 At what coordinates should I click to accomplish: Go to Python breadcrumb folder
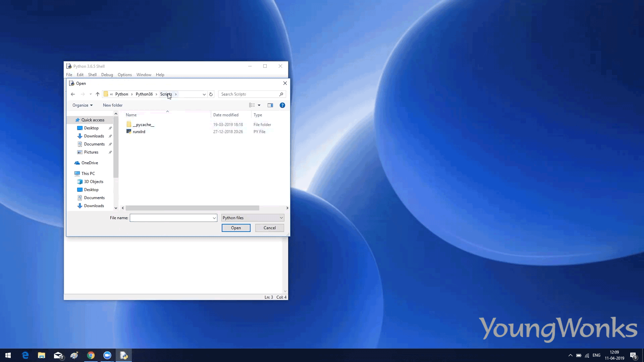[122, 94]
